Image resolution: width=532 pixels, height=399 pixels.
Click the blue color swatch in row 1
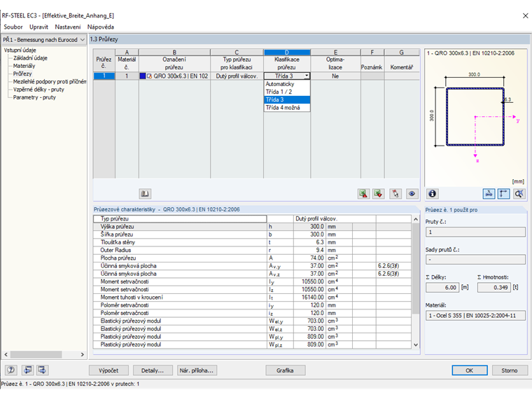tap(143, 76)
